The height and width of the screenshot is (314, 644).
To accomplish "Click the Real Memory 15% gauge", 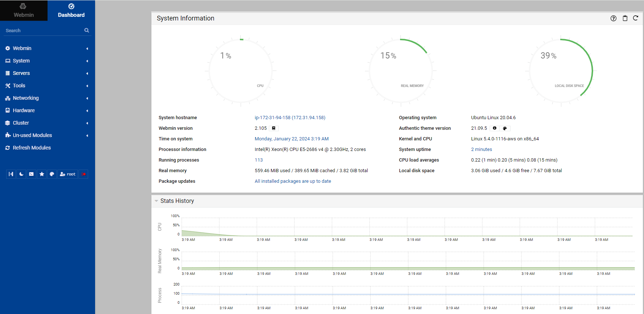I will 401,71.
